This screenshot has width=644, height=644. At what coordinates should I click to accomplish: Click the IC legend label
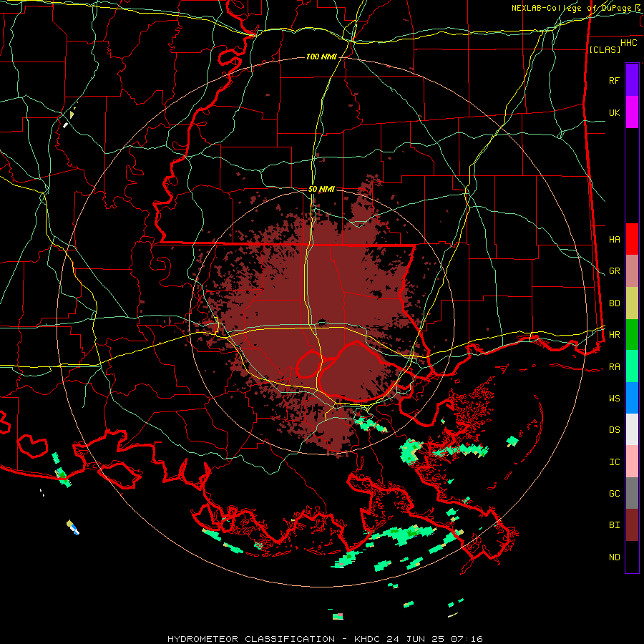tap(614, 462)
